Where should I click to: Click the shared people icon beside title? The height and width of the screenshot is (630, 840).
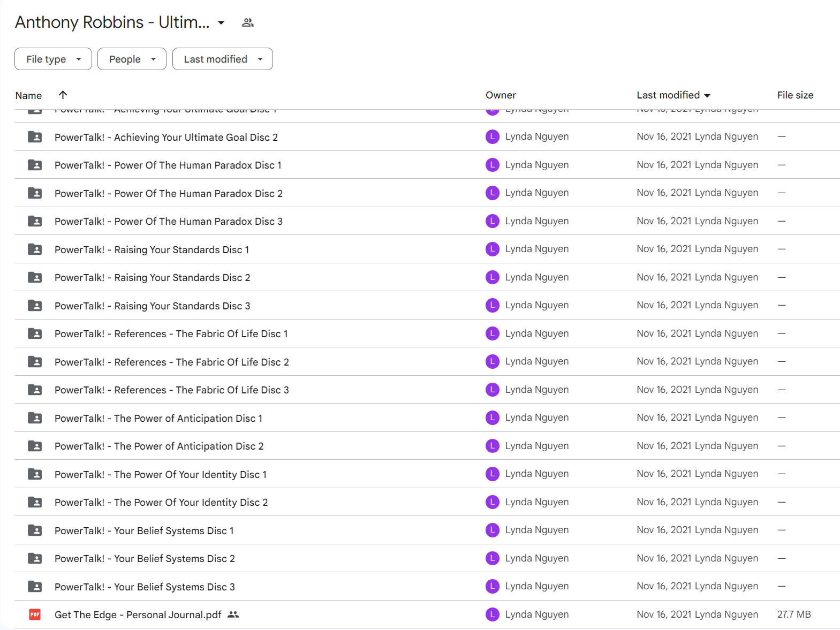(x=247, y=22)
